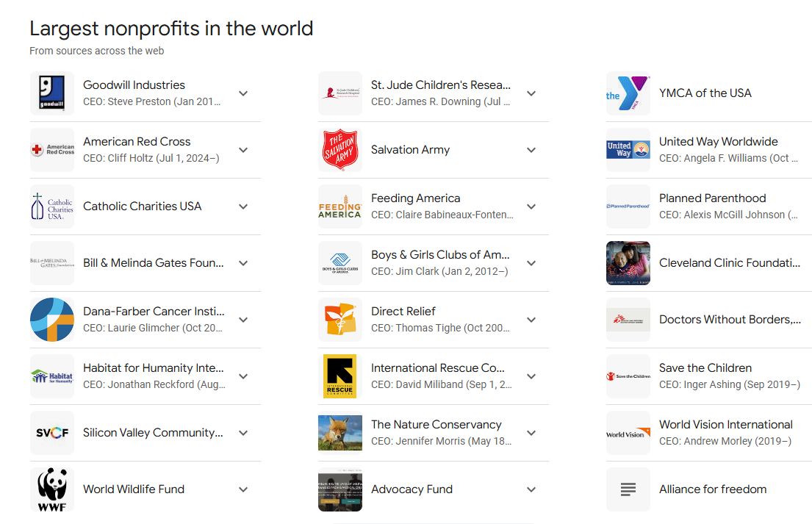Viewport: 812px width, 524px height.
Task: Click the SVCF logo icon
Action: 52,433
